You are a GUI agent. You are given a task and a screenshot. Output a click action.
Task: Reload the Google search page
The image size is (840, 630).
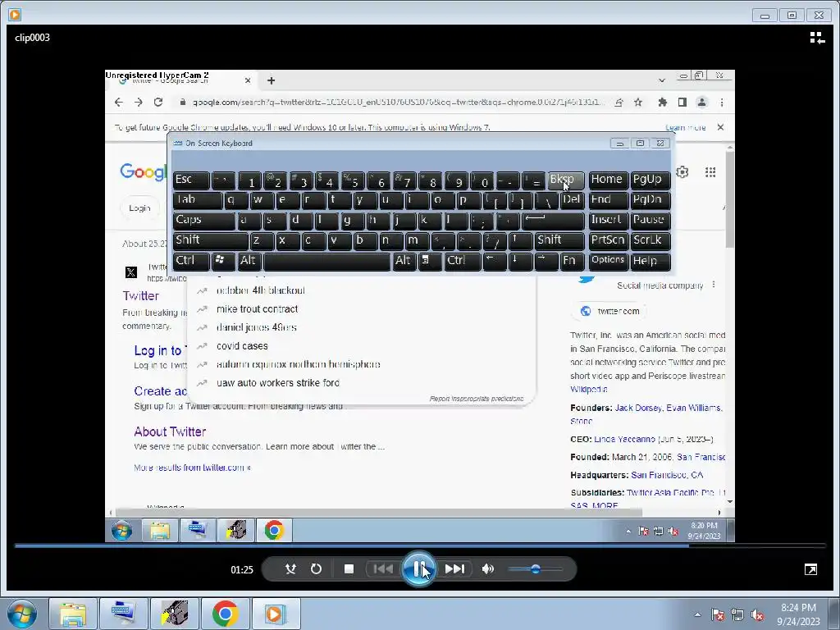158,103
